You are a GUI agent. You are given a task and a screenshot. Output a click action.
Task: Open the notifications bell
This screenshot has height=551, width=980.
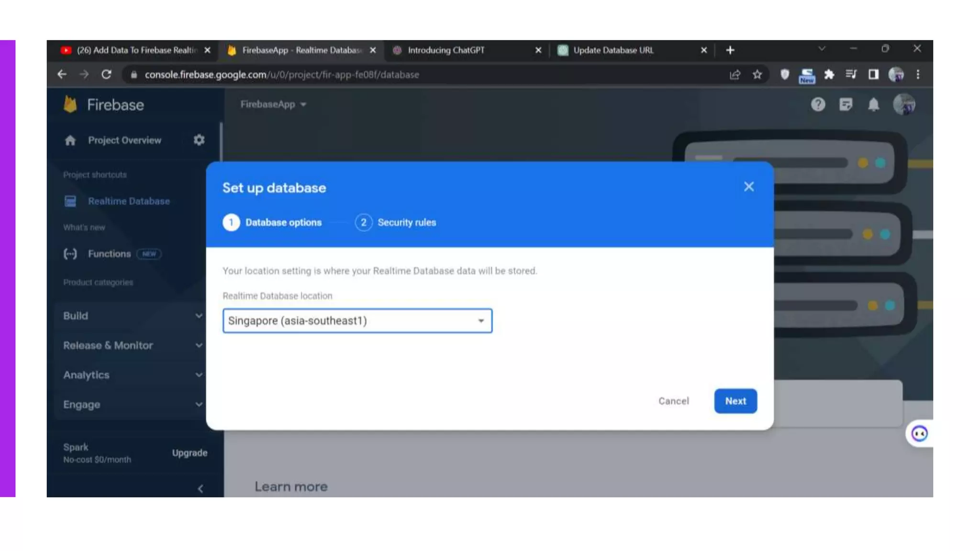coord(873,104)
